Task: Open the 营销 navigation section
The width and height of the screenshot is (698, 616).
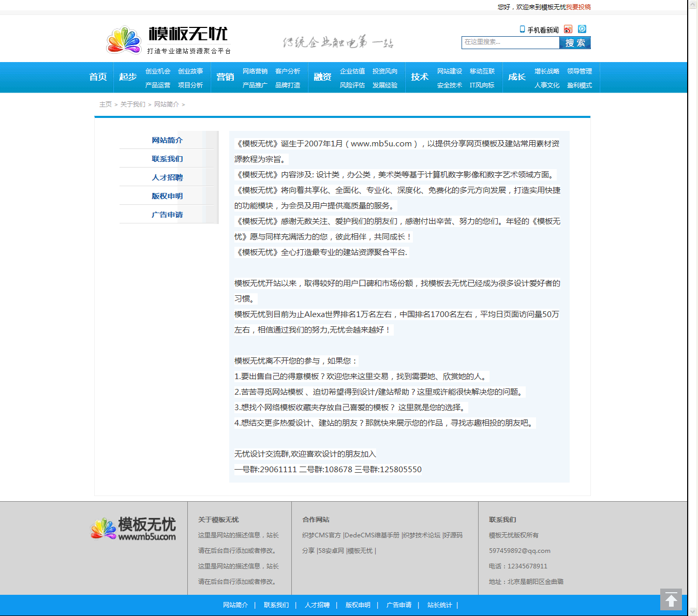Action: tap(225, 77)
